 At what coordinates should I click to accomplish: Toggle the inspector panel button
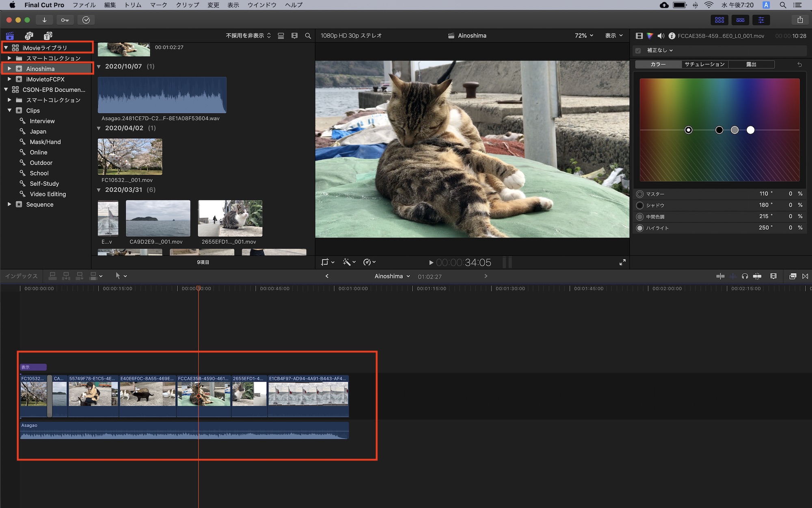761,20
